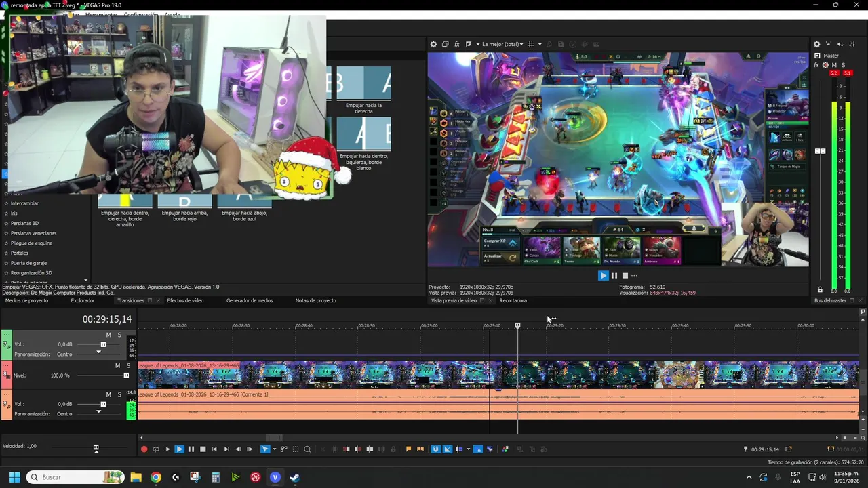Open track 7 more options ellipsis
Screen dimensions: 868x488
click(x=6, y=335)
